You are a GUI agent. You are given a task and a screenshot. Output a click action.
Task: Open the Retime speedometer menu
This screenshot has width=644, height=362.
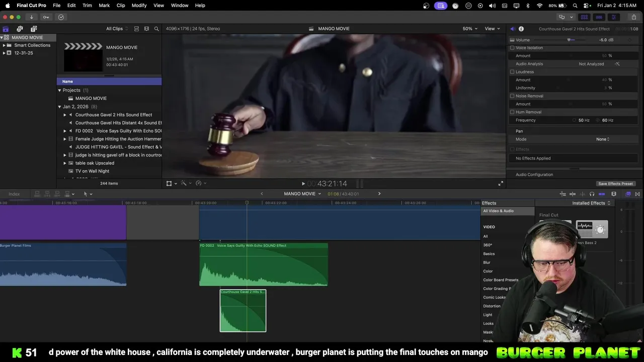[x=200, y=184]
